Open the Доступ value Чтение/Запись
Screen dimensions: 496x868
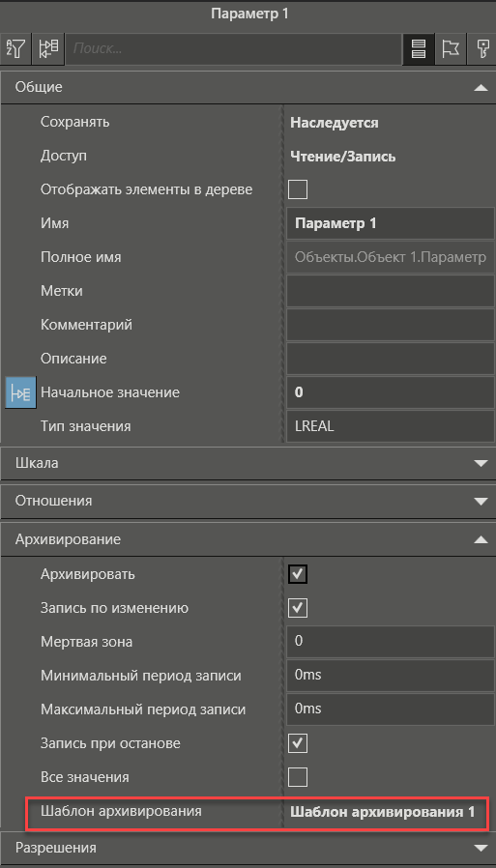pyautogui.click(x=342, y=157)
